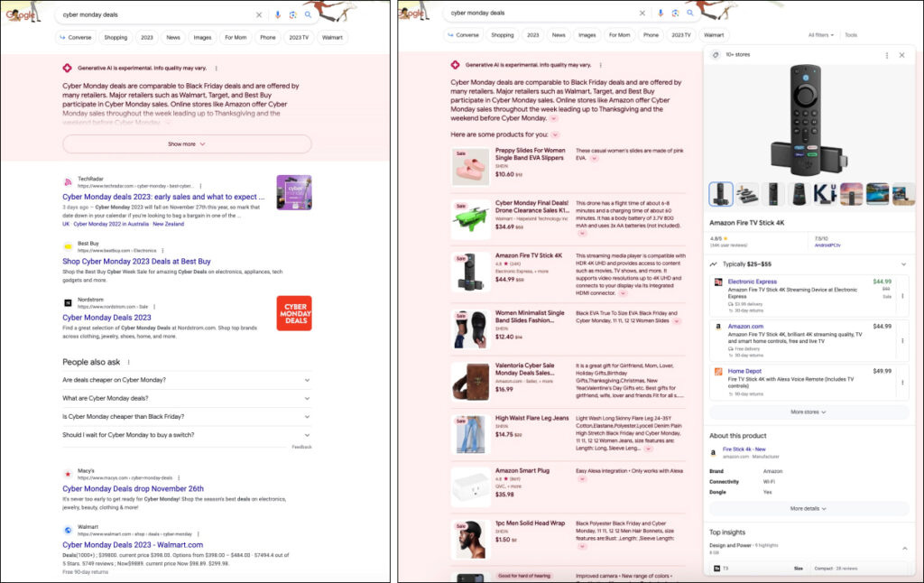The width and height of the screenshot is (924, 583).
Task: Click the TechRadar result thumbnail image
Action: (x=294, y=192)
